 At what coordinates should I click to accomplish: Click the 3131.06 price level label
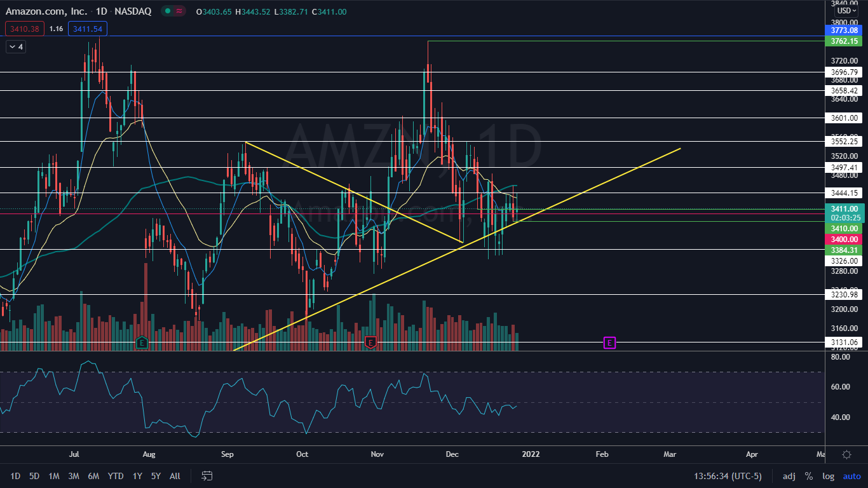843,342
